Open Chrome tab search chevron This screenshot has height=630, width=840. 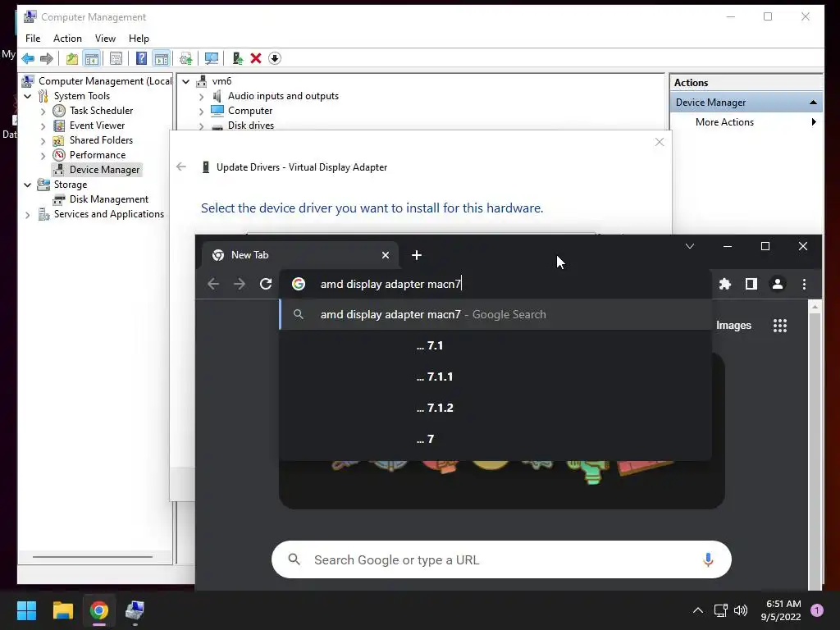pos(690,246)
